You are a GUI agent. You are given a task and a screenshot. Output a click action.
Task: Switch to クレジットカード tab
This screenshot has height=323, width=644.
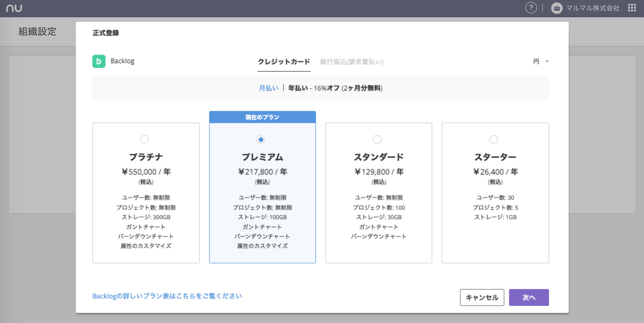pyautogui.click(x=284, y=61)
